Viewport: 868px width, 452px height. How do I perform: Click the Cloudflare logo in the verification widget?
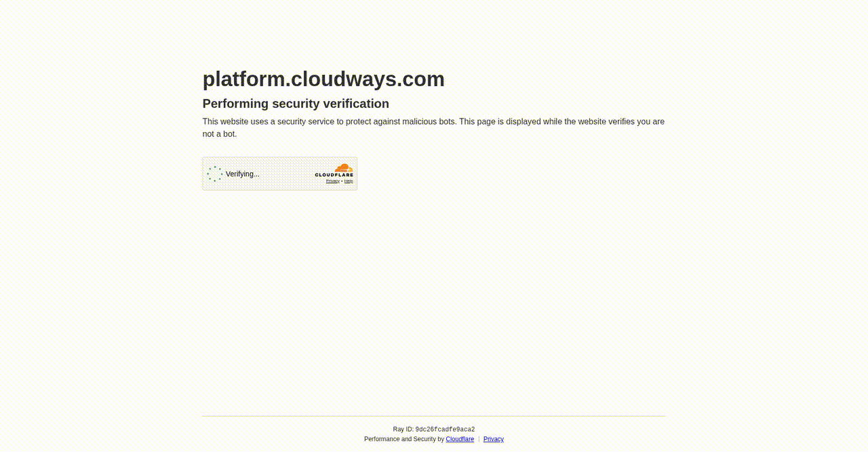tap(334, 170)
